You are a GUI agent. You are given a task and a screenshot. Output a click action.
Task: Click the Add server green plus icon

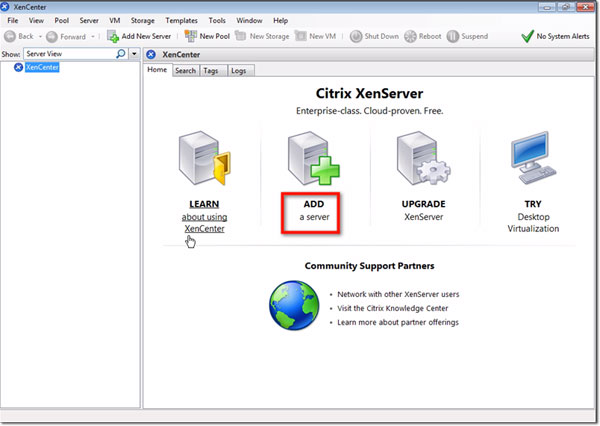click(313, 158)
